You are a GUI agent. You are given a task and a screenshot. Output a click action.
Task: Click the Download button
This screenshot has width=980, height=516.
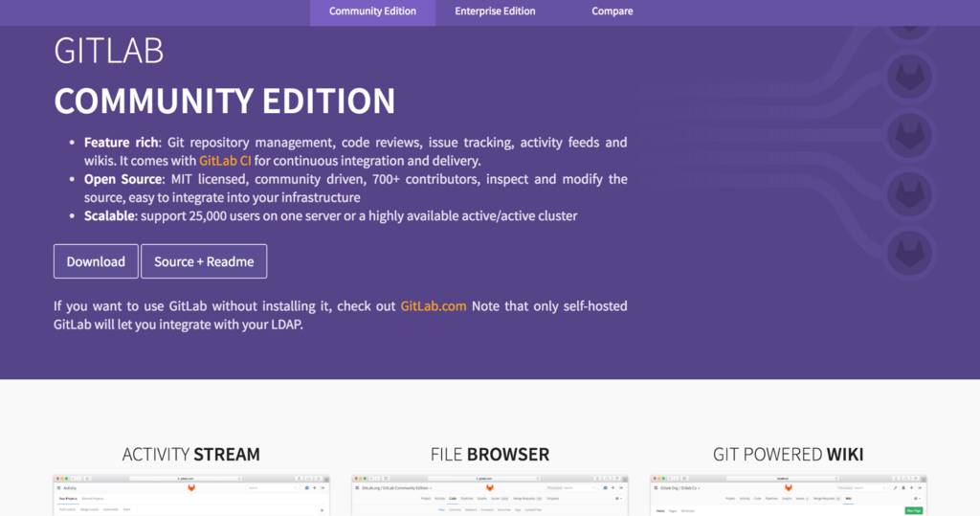tap(96, 261)
